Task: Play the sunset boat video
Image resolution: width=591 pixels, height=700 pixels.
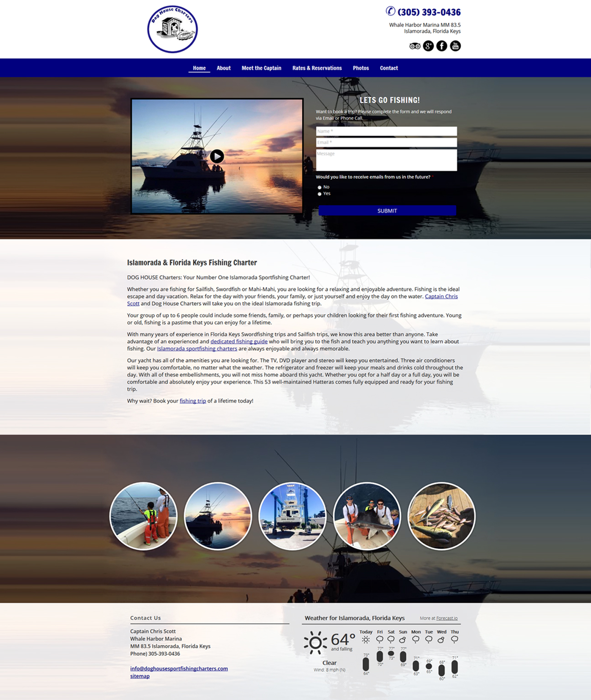Action: 217,157
